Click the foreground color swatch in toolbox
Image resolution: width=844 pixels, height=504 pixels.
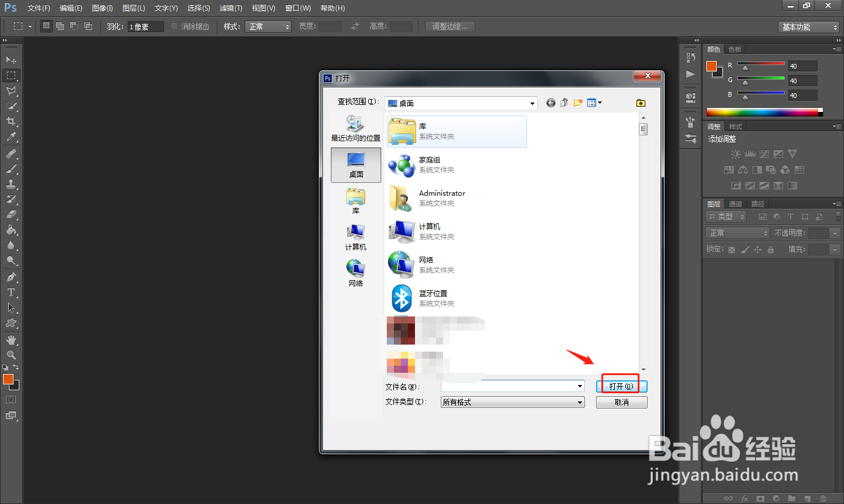click(x=8, y=379)
